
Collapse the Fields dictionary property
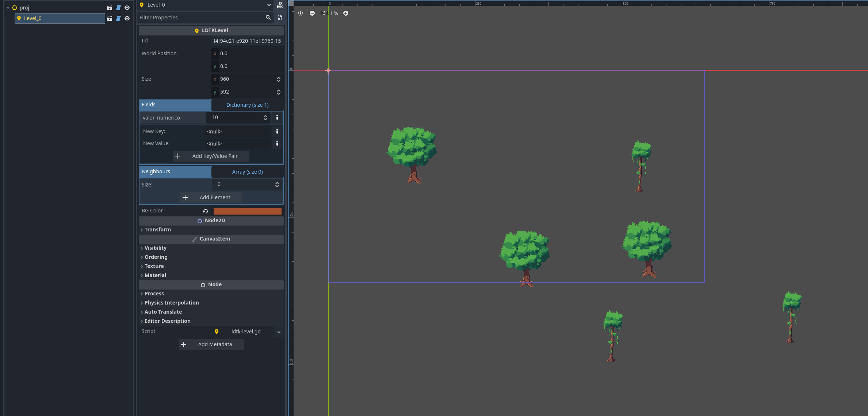pos(247,105)
